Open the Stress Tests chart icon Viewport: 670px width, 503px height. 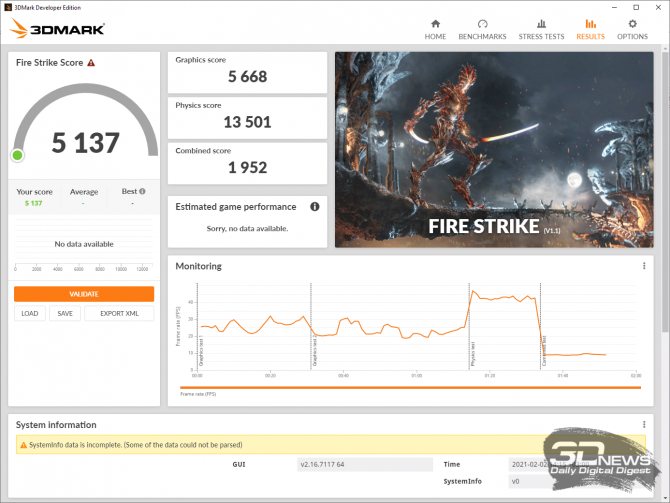pyautogui.click(x=541, y=24)
